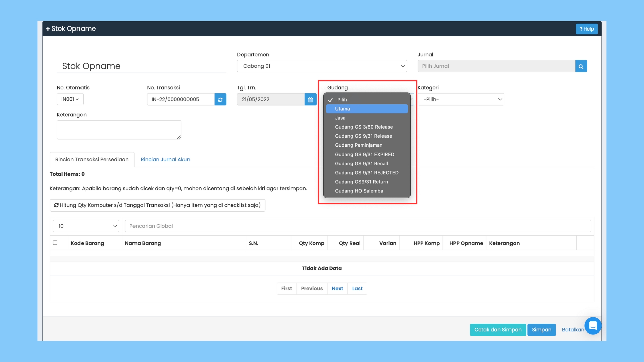
Task: Click the Help question button
Action: 587,29
